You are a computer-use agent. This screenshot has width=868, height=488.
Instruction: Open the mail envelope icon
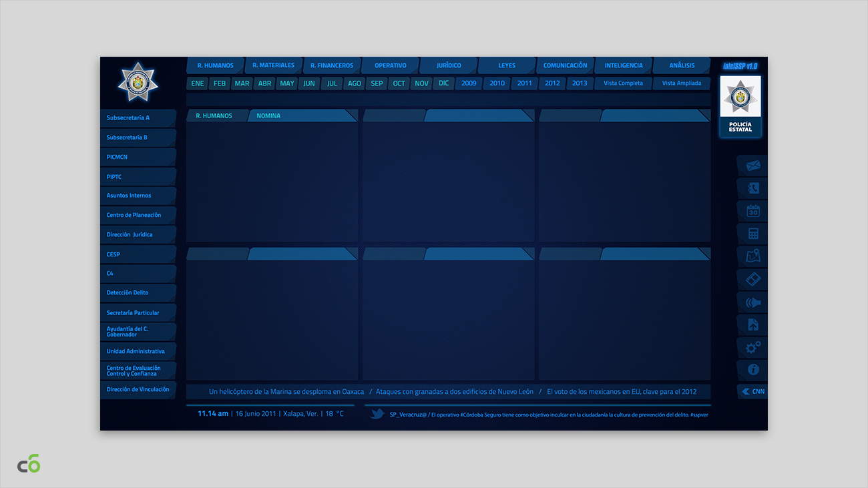[752, 166]
